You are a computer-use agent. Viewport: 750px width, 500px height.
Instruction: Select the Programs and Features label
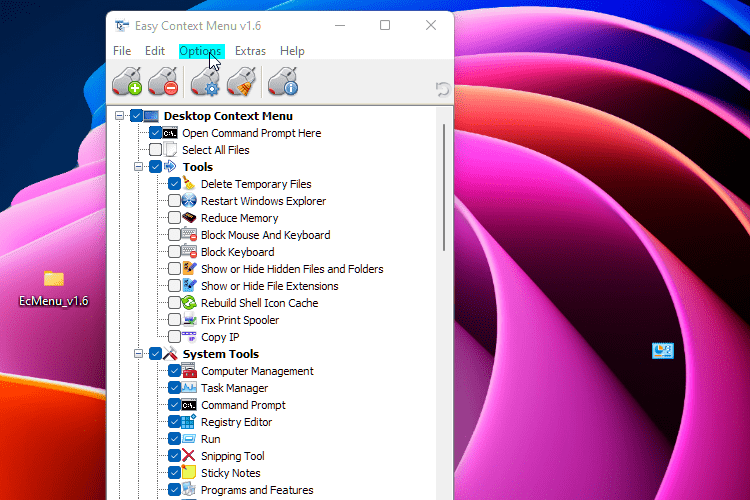257,490
